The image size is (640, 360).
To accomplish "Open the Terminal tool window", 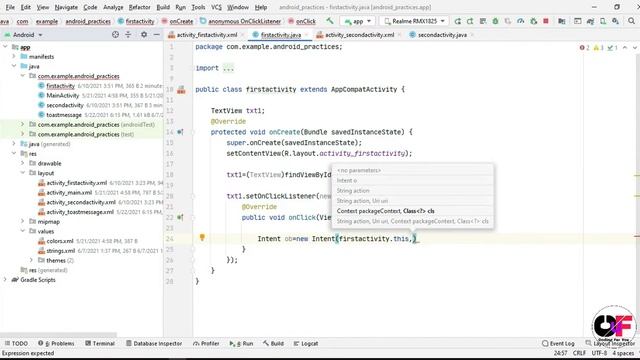I will pos(100,343).
